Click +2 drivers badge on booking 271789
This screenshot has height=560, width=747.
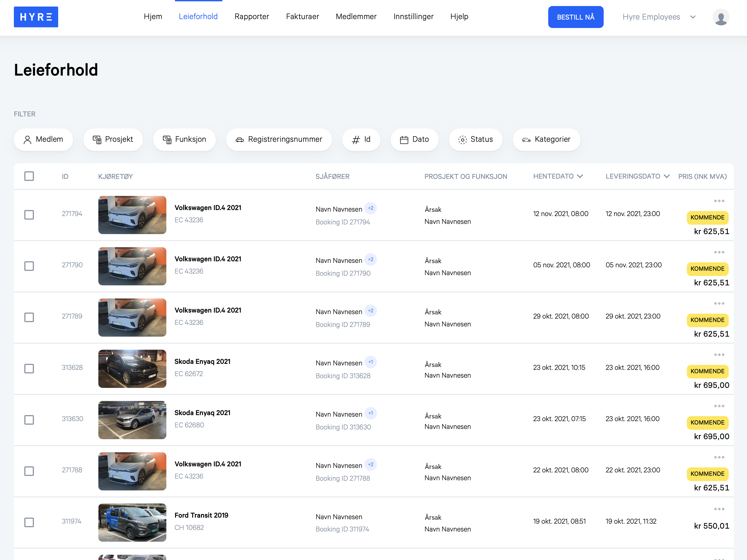coord(370,311)
